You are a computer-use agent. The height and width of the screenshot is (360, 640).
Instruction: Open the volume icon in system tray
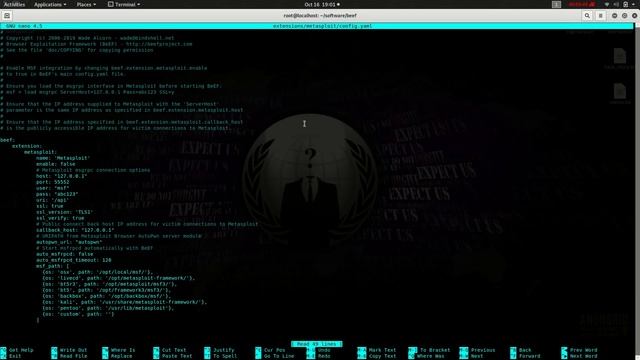pos(616,4)
